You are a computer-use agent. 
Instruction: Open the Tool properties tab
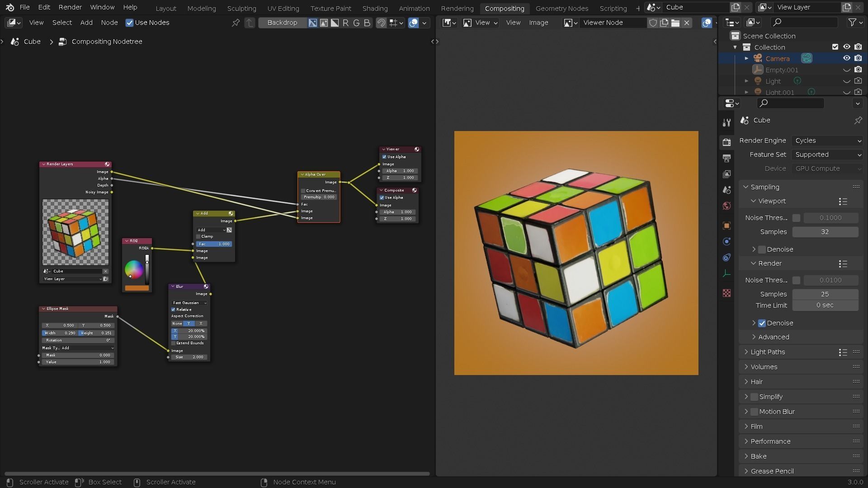click(726, 122)
